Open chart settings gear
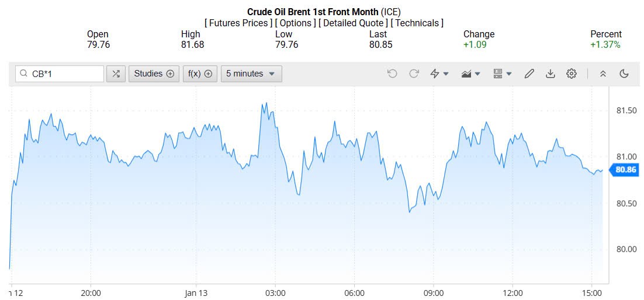Viewport: 644px width, 300px height. (572, 74)
